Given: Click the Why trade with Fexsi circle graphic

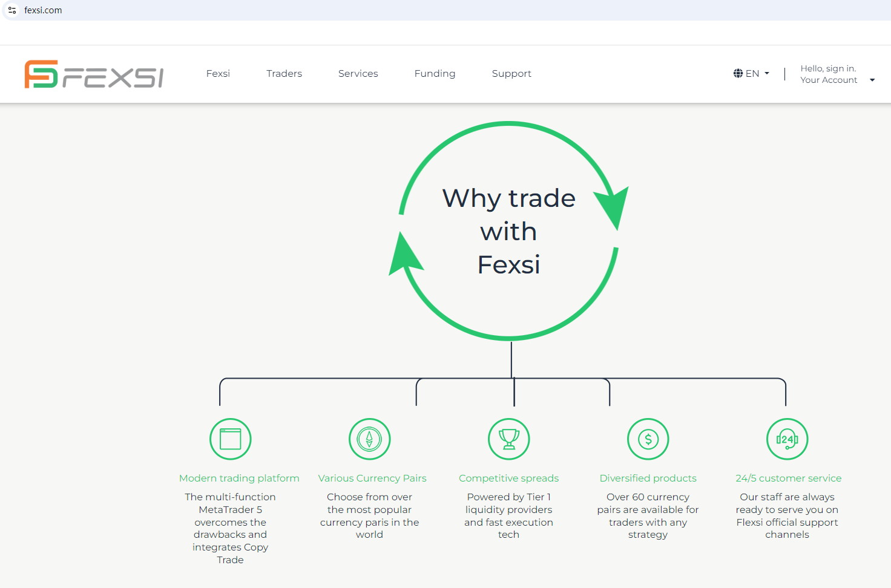Looking at the screenshot, I should pos(509,230).
